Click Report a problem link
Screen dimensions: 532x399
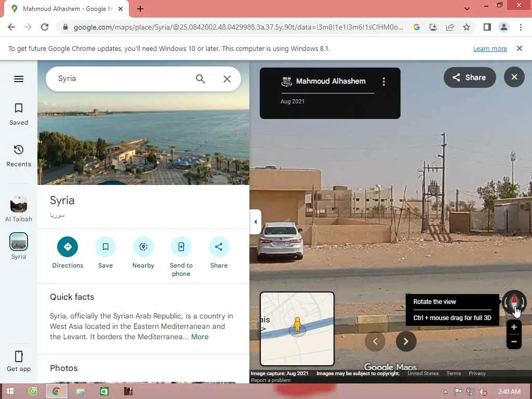point(271,380)
